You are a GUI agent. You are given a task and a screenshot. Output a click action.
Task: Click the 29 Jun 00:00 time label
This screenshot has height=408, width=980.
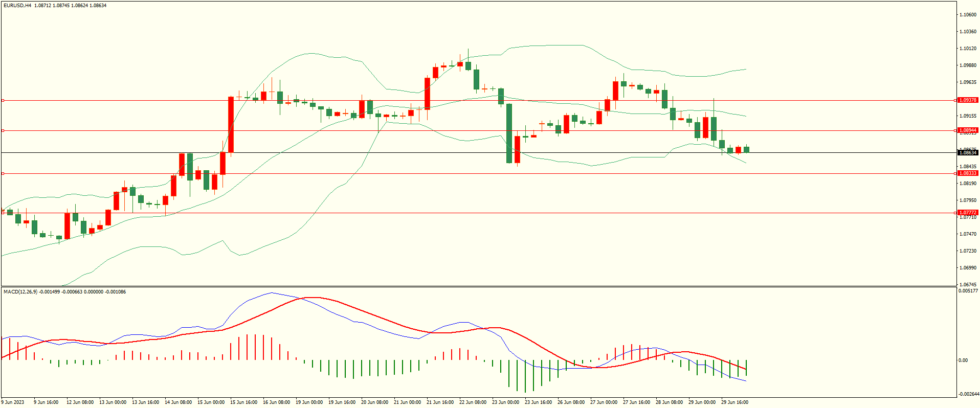[702, 402]
